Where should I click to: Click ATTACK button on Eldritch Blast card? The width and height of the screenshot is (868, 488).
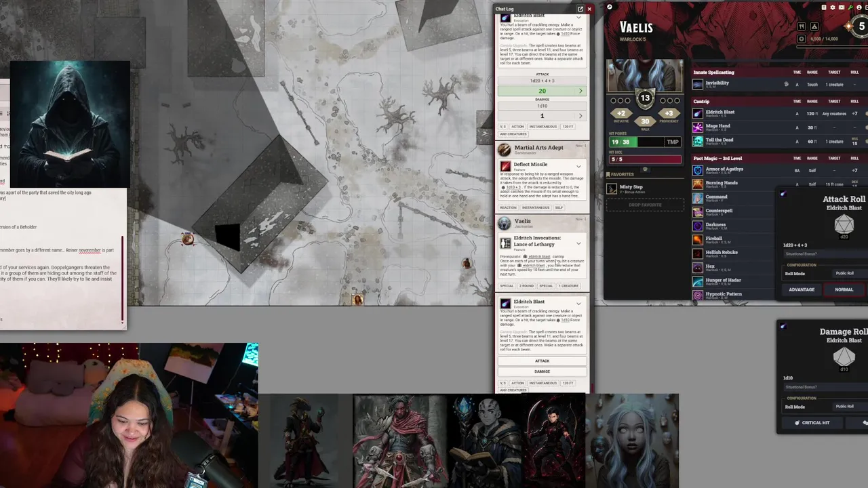[x=542, y=361]
